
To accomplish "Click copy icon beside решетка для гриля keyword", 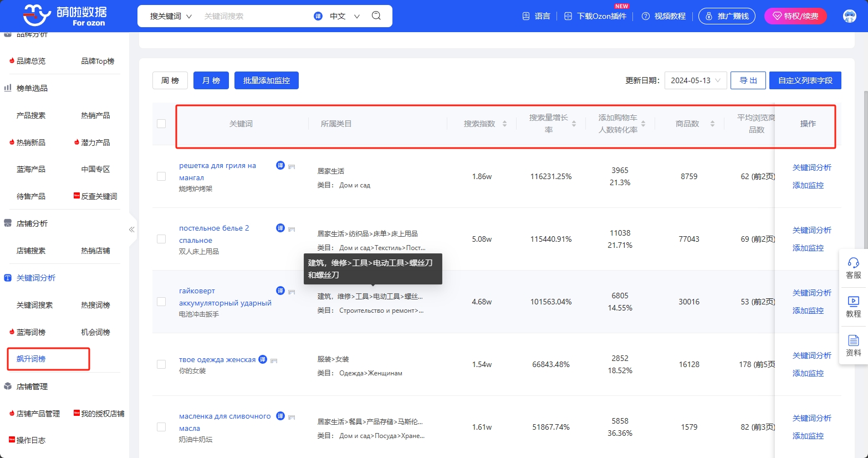I will [x=292, y=166].
